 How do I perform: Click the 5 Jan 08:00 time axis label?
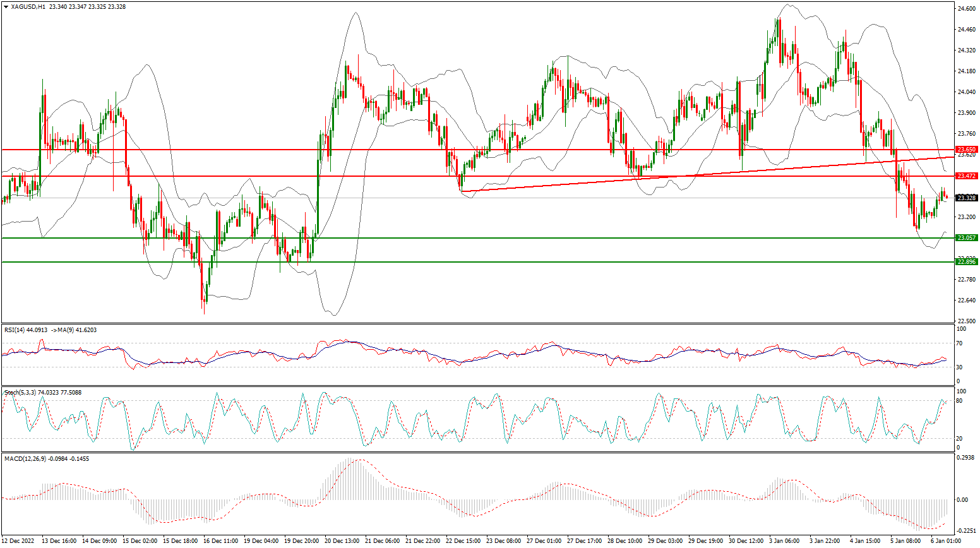[x=906, y=541]
